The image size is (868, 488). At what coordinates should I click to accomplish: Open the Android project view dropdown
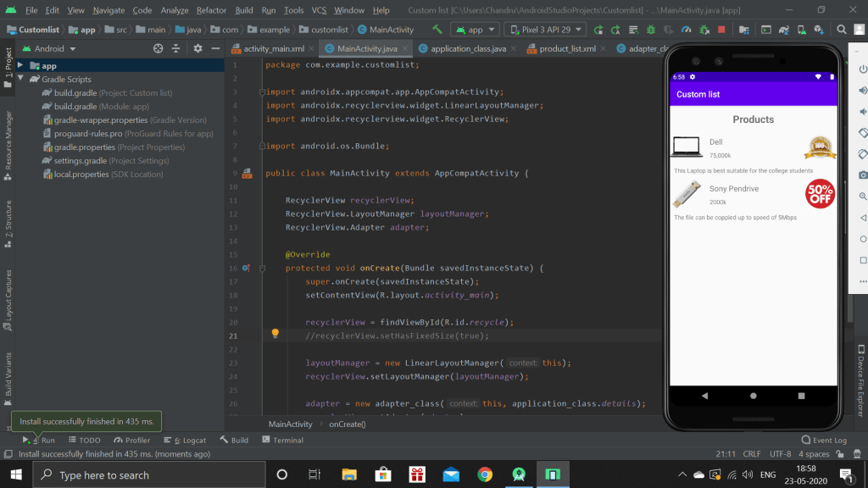(54, 49)
